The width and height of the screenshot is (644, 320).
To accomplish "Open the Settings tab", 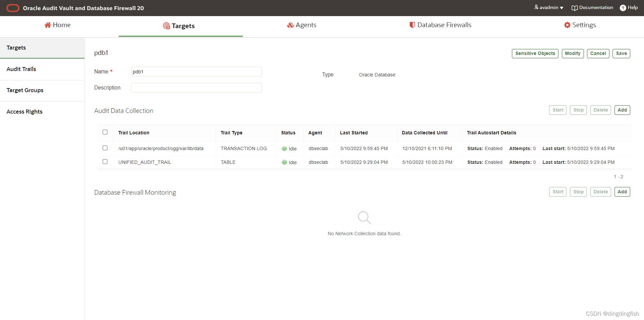I will click(580, 25).
